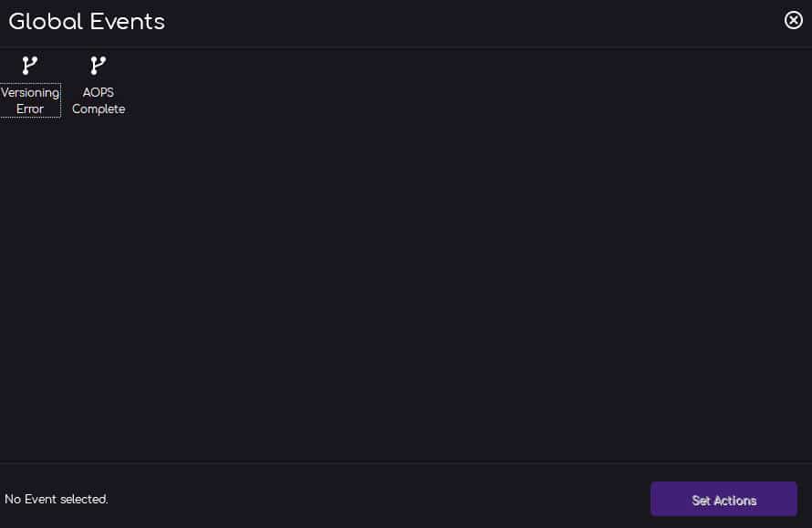The height and width of the screenshot is (528, 812).
Task: Click the "AOPS" text of the second event
Action: [x=98, y=92]
